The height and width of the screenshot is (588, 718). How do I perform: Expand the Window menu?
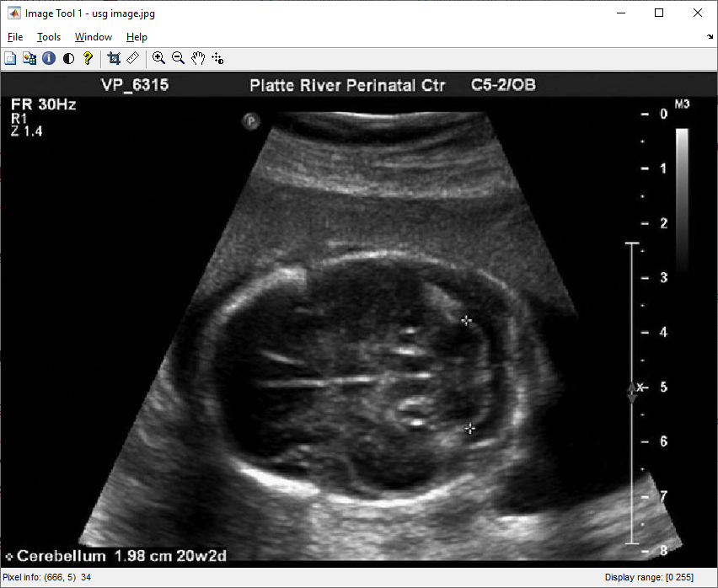click(x=93, y=37)
